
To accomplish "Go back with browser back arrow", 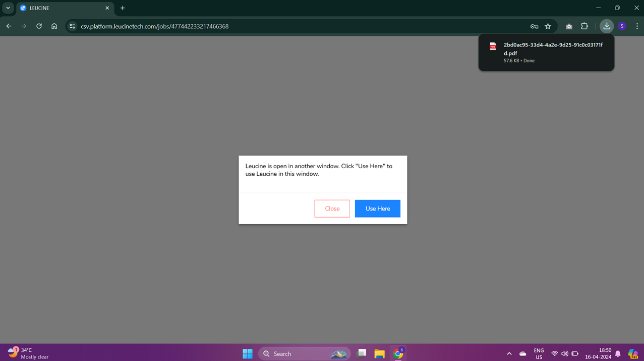I will pos(9,26).
